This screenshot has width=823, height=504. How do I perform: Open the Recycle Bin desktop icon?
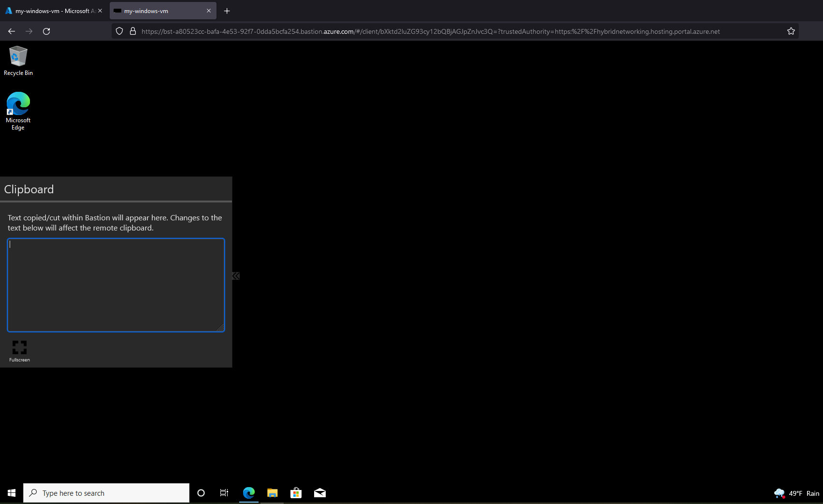click(x=18, y=61)
